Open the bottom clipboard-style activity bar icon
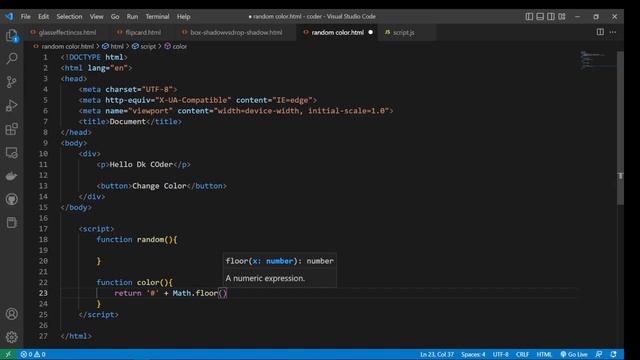This screenshot has width=640, height=360. click(x=12, y=222)
